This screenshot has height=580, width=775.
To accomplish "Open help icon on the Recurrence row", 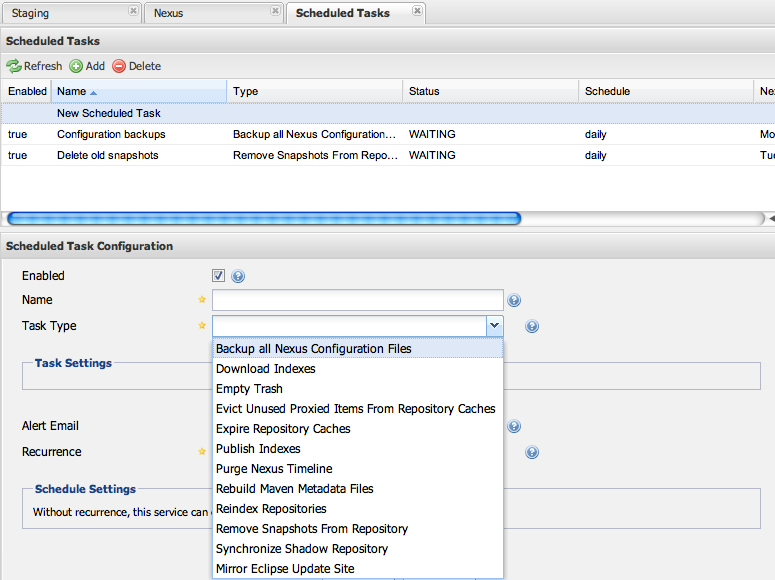I will (532, 452).
